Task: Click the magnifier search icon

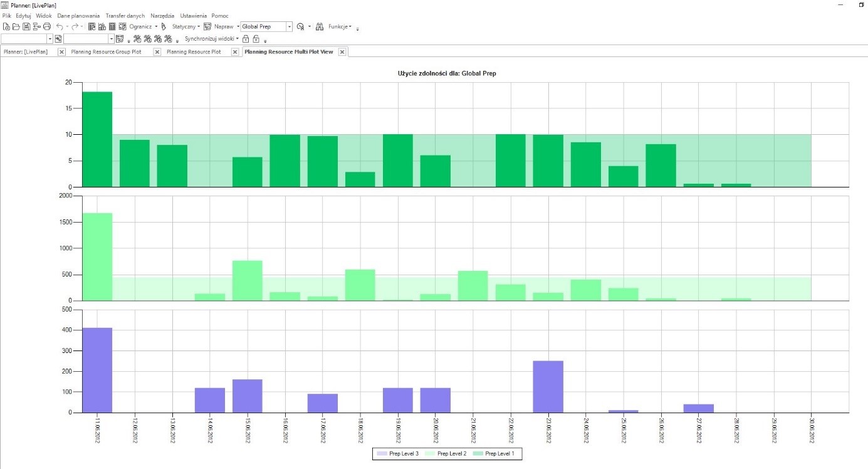Action: [300, 26]
